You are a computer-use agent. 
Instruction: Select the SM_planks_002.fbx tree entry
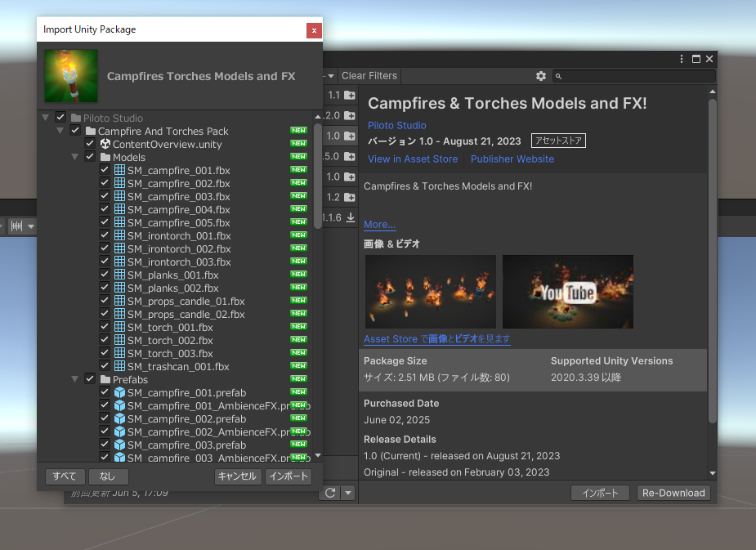(x=172, y=288)
